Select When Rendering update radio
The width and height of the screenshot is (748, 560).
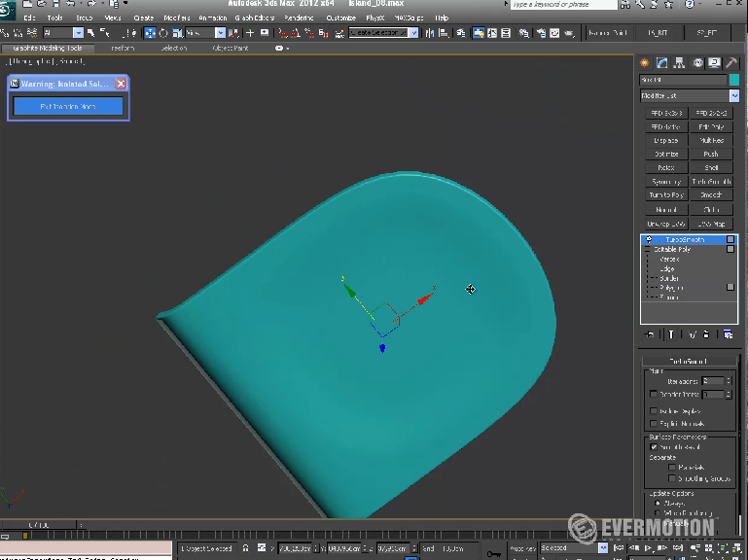coord(658,513)
